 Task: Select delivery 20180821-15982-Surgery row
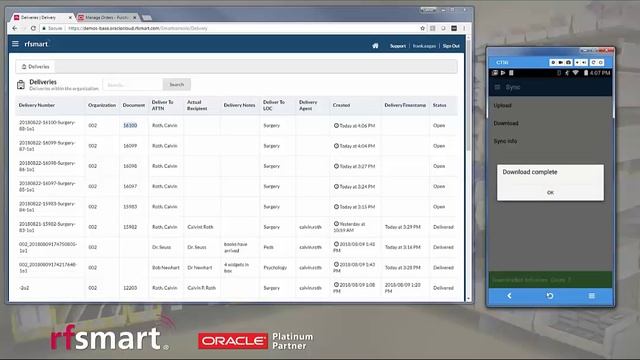[237, 227]
